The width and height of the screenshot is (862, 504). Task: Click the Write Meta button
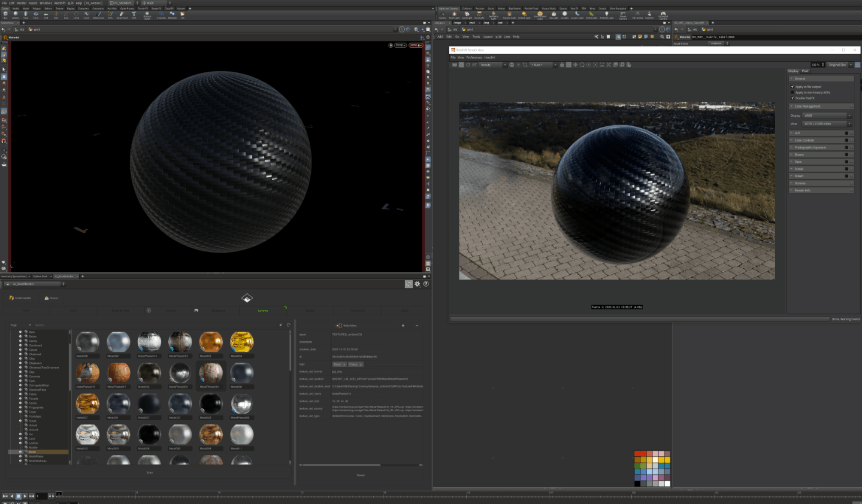(347, 326)
